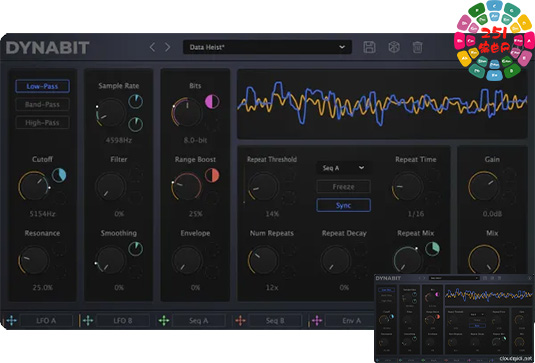The image size is (535, 363).
Task: Click the 1/16 repeat time value
Action: [x=416, y=214]
